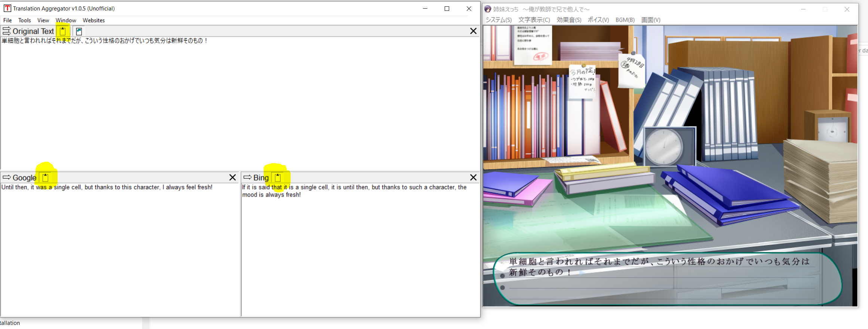Close the Bing translation panel
This screenshot has width=868, height=329.
[473, 177]
